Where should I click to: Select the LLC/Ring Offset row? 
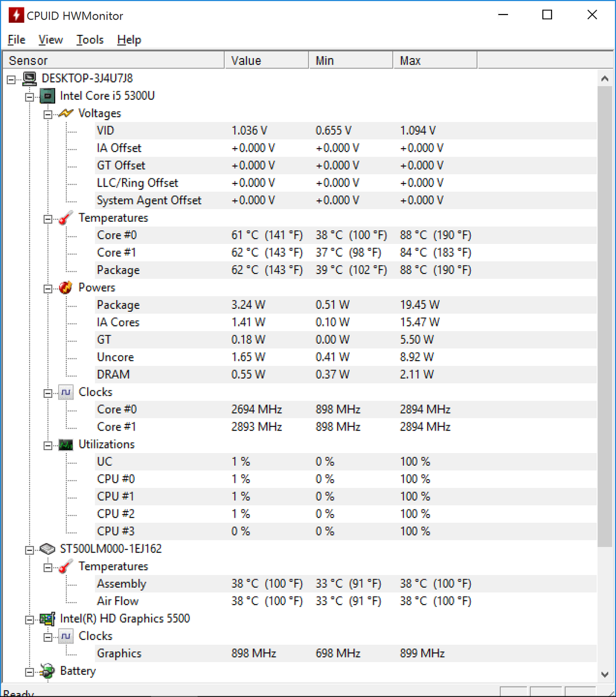click(346, 183)
